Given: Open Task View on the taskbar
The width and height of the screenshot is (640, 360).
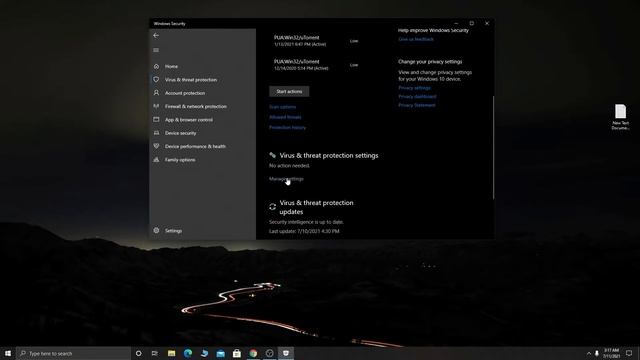Looking at the screenshot, I should point(155,353).
